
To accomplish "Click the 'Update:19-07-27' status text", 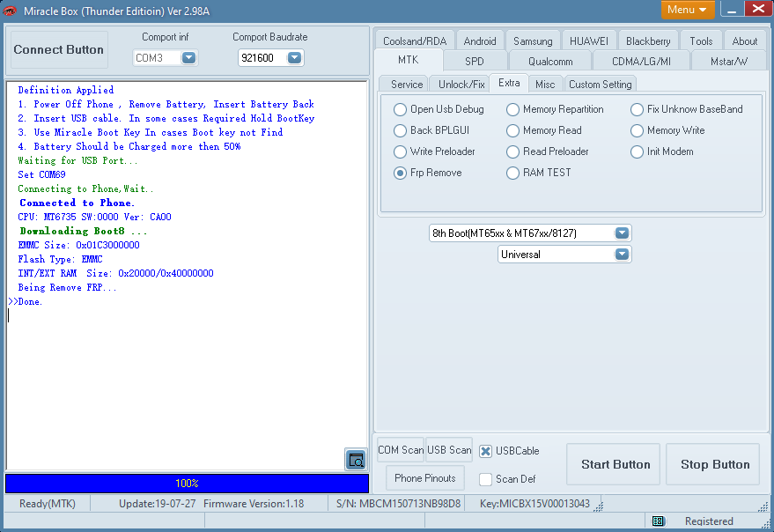I will tap(157, 504).
